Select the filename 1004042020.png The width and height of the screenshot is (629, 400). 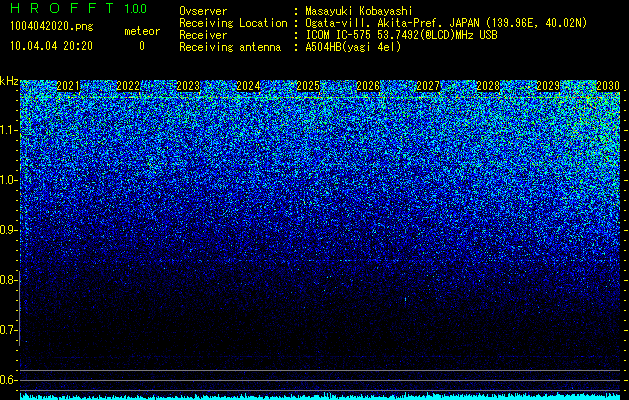pos(52,26)
